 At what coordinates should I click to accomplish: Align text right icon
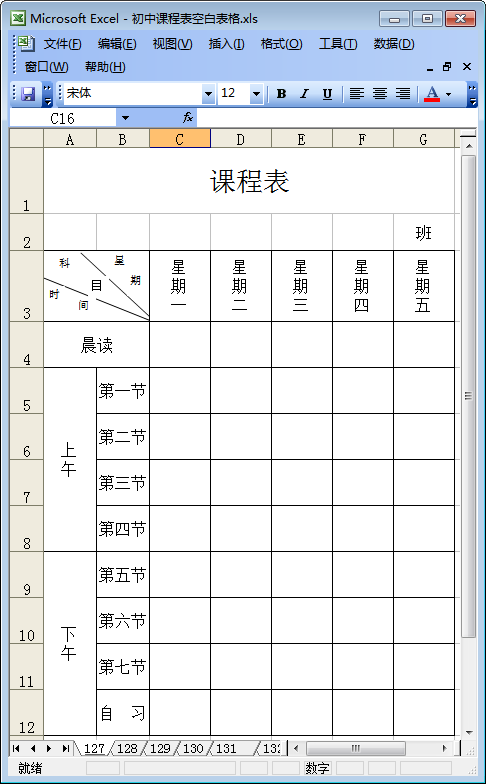[403, 94]
